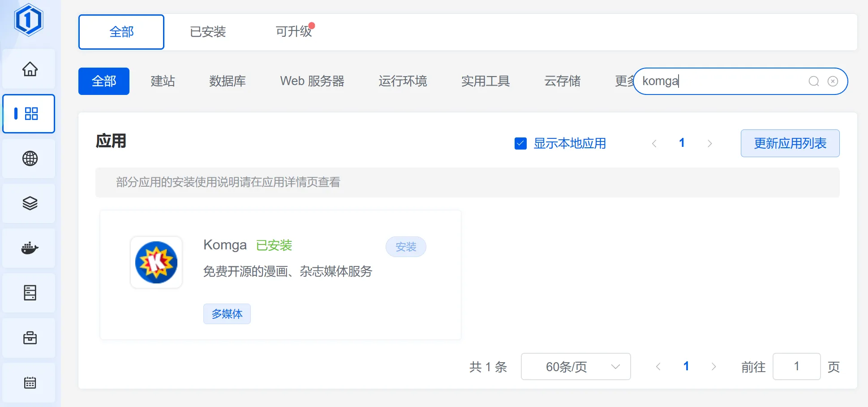Click the 前往 page number input field
Viewport: 868px width, 407px height.
pyautogui.click(x=796, y=367)
